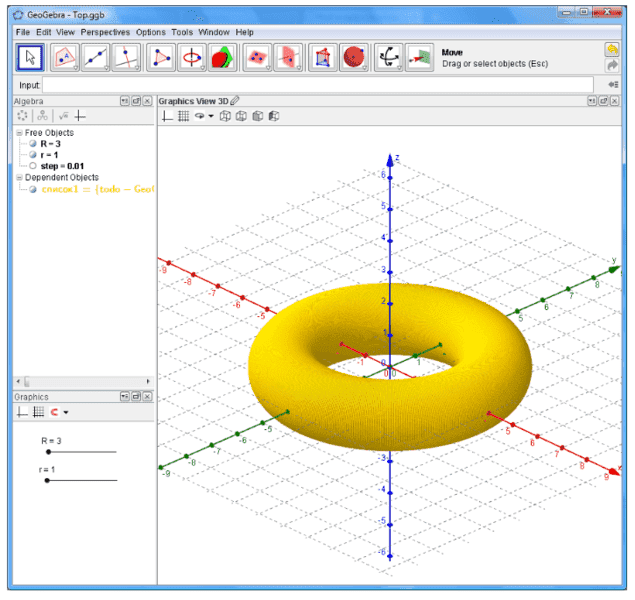
Task: Activate the Circle with axis tool
Action: click(191, 58)
